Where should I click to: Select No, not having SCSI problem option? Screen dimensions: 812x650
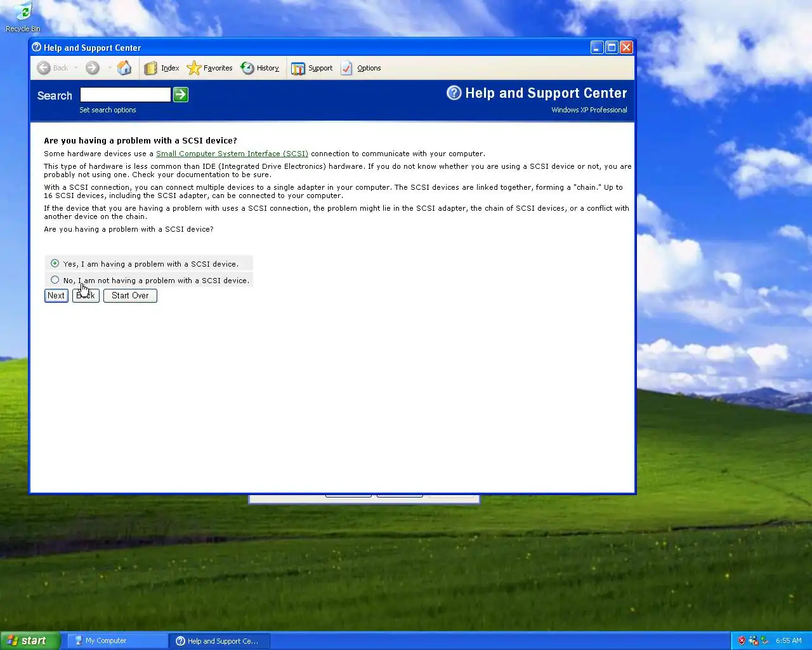55,280
